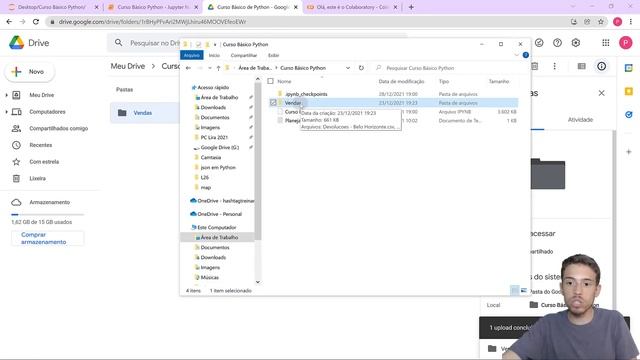The height and width of the screenshot is (360, 640).
Task: Open Google account avatar in Drive
Action: pyautogui.click(x=625, y=43)
